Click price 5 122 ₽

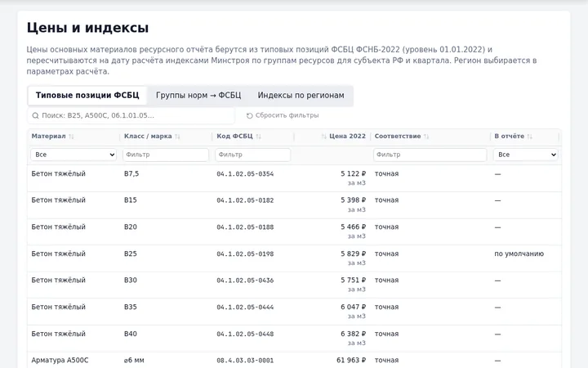[x=354, y=174]
